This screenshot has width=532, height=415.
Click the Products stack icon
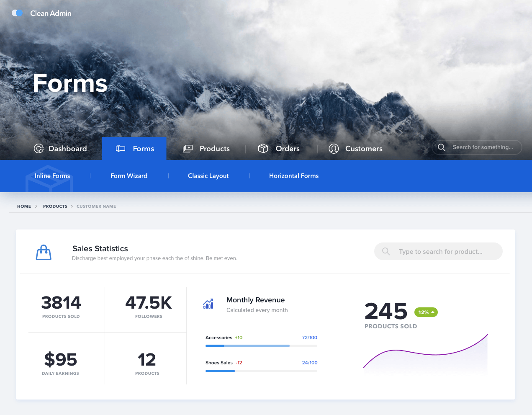tap(188, 149)
